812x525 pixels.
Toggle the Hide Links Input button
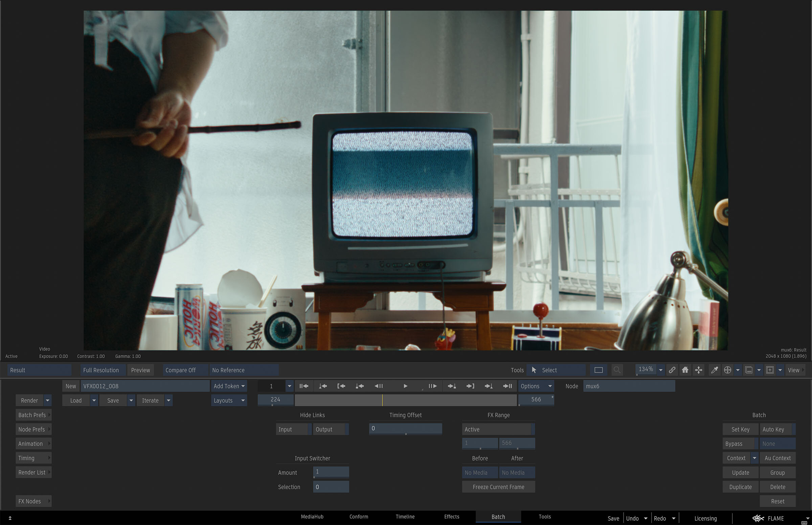[x=292, y=429]
